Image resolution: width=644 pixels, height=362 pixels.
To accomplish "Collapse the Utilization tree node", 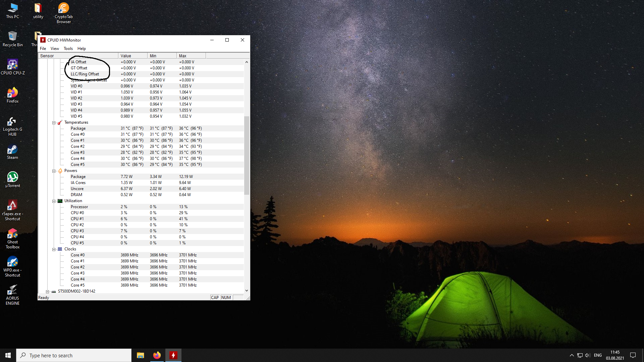I will tap(54, 201).
